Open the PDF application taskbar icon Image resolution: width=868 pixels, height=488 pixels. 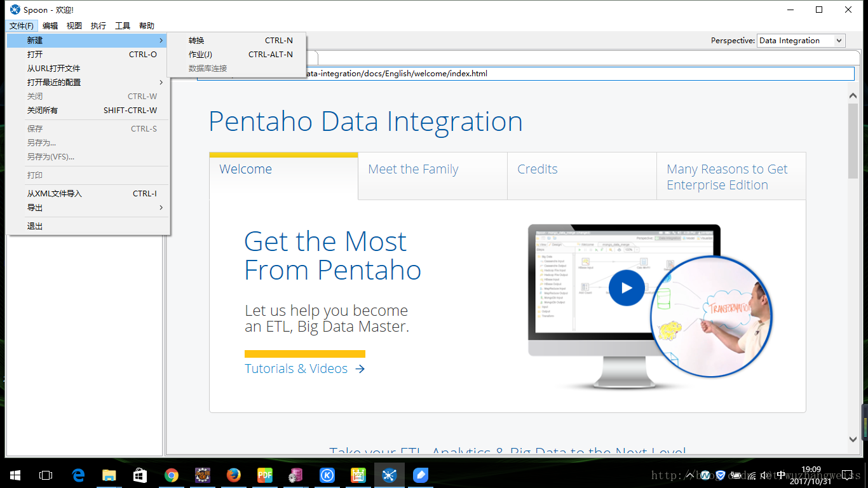point(265,475)
